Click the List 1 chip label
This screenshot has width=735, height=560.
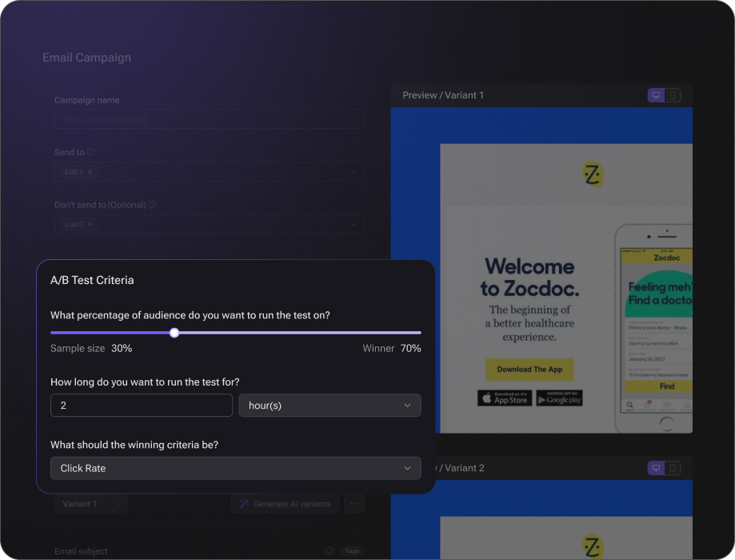coord(74,172)
